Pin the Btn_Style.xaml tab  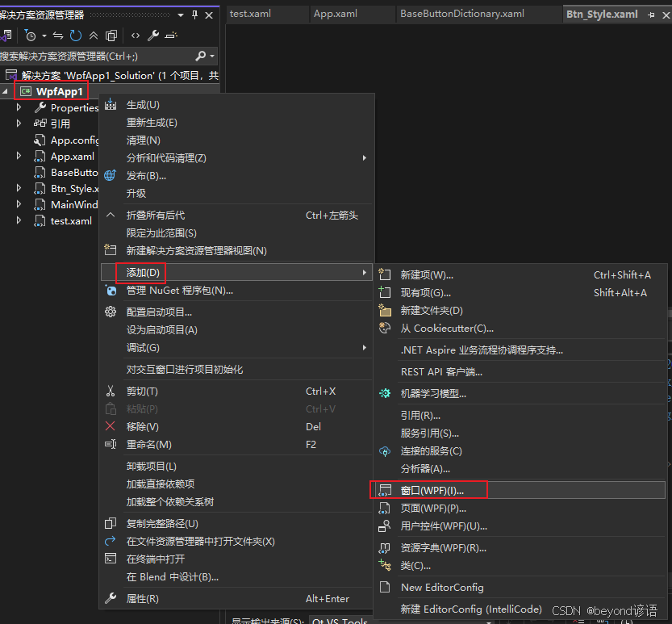(x=652, y=15)
